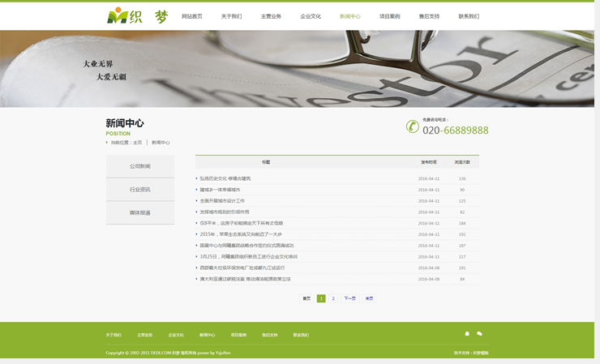Switch to 行业资讯 sidebar category

pos(139,190)
